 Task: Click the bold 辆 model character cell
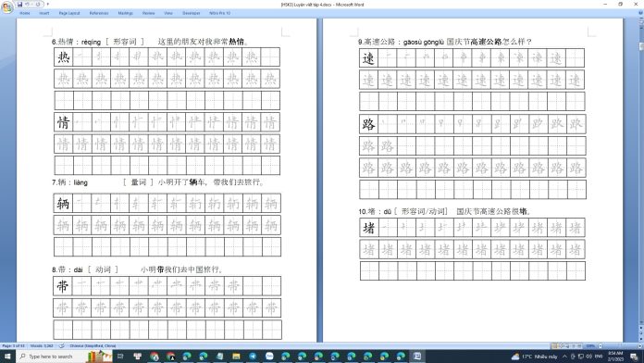point(63,203)
